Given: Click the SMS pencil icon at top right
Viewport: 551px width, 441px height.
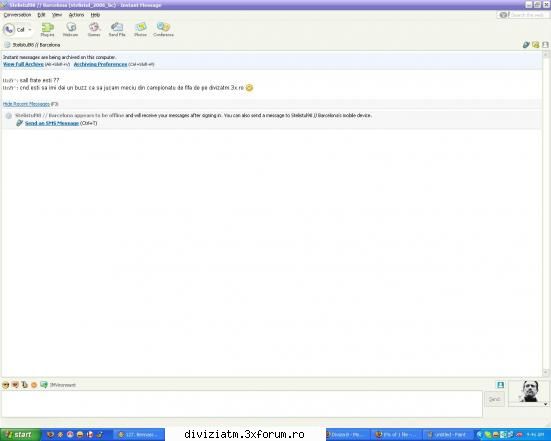Looking at the screenshot, I should pos(526,45).
